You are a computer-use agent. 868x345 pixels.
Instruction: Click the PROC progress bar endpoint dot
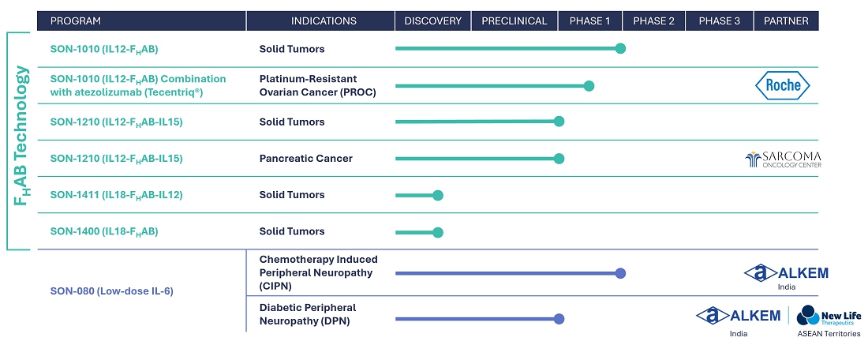click(589, 85)
